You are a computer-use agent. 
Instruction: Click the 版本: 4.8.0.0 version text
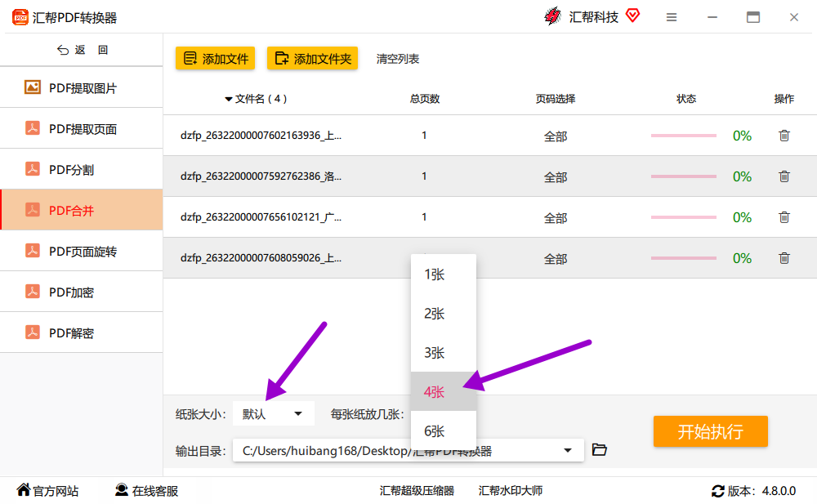(761, 491)
